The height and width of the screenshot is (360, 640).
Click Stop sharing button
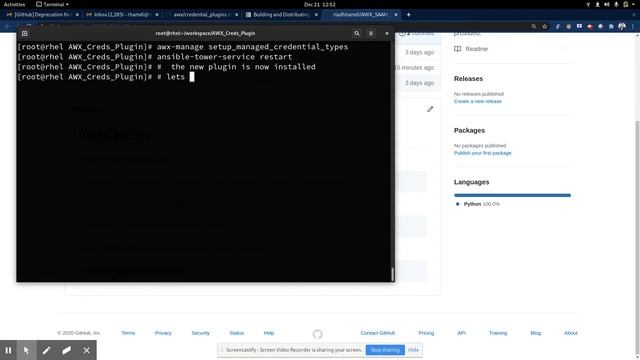coord(385,350)
